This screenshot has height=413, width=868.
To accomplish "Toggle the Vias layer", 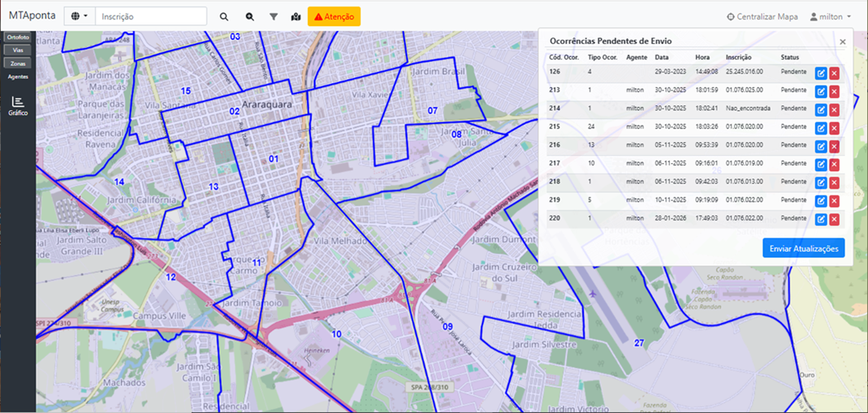I will point(18,51).
